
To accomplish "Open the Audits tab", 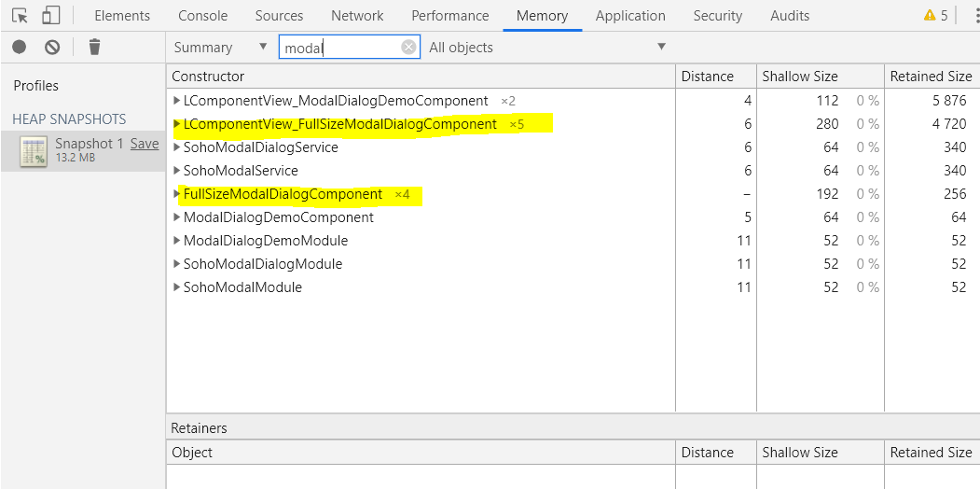I will pyautogui.click(x=790, y=16).
